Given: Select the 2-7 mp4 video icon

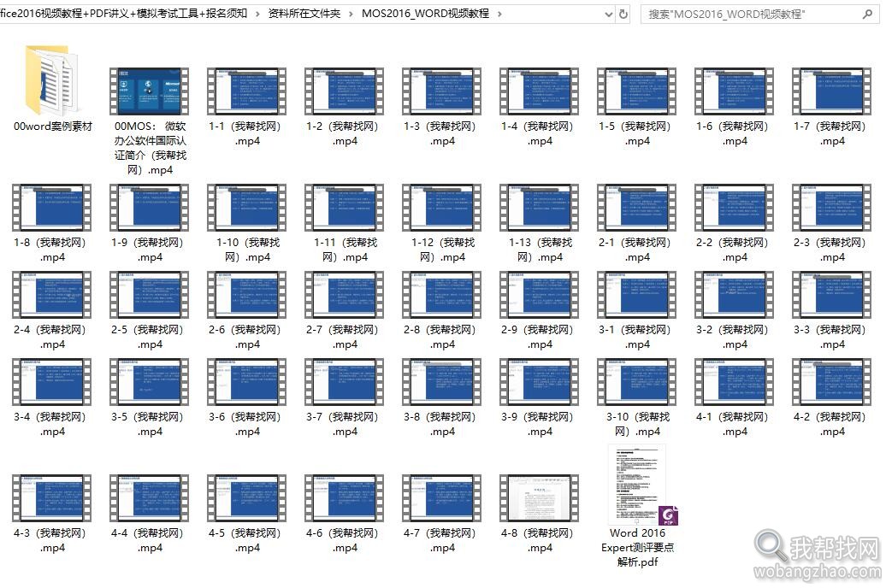Looking at the screenshot, I should pyautogui.click(x=345, y=295).
